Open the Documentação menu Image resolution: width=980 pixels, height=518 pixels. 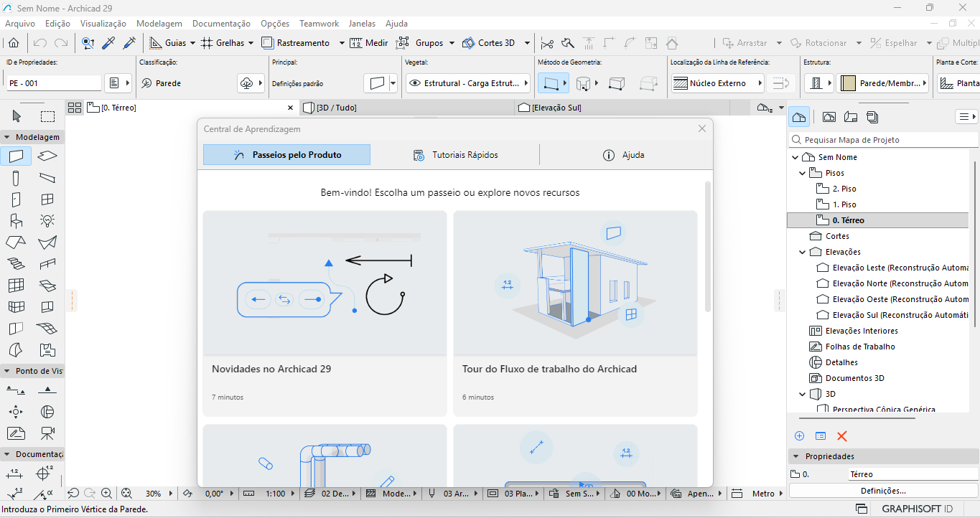(x=221, y=24)
